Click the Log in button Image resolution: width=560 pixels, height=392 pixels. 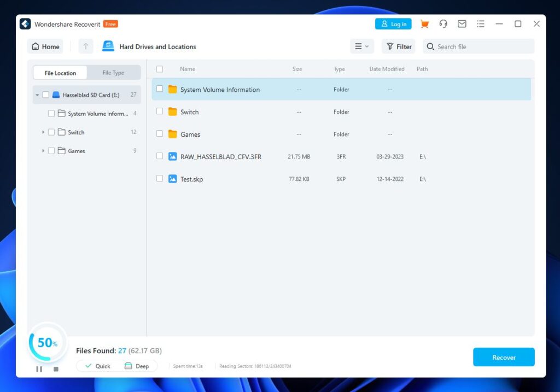tap(393, 24)
